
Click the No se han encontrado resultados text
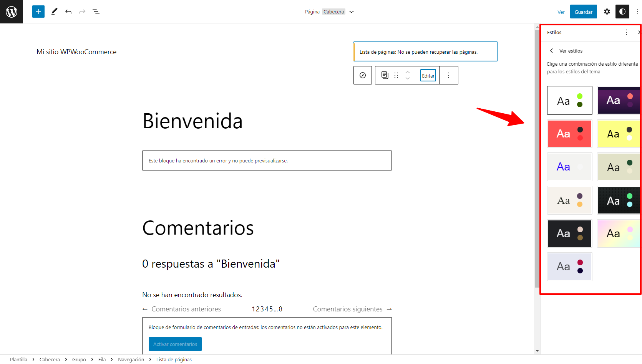pos(192,295)
